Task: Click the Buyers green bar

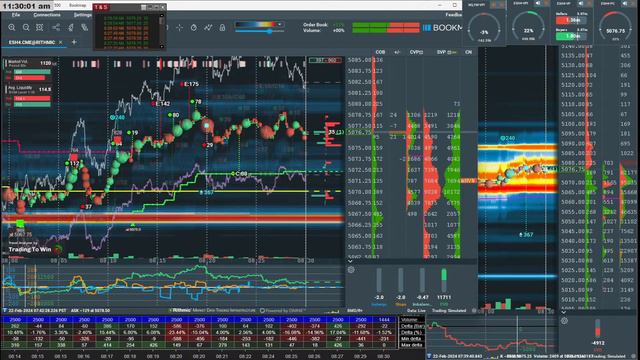Action: coord(571,36)
